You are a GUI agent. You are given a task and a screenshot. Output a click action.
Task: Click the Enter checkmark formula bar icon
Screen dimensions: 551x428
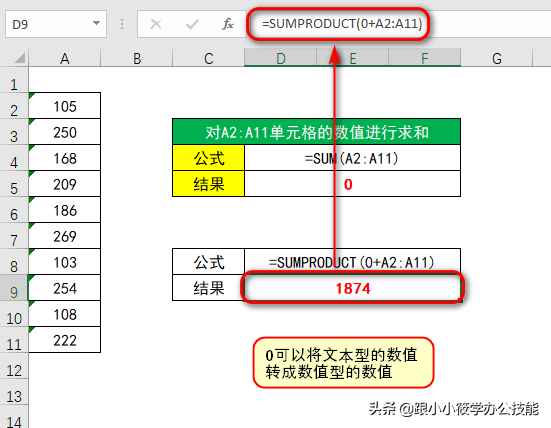pyautogui.click(x=192, y=24)
